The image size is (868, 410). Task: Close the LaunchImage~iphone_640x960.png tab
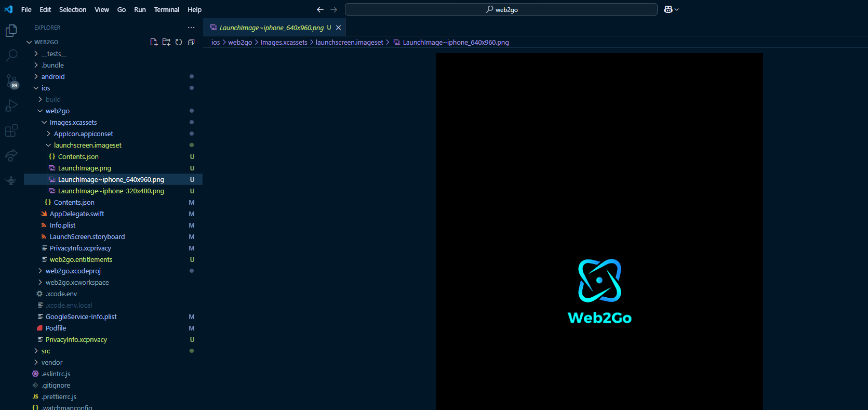click(x=339, y=28)
